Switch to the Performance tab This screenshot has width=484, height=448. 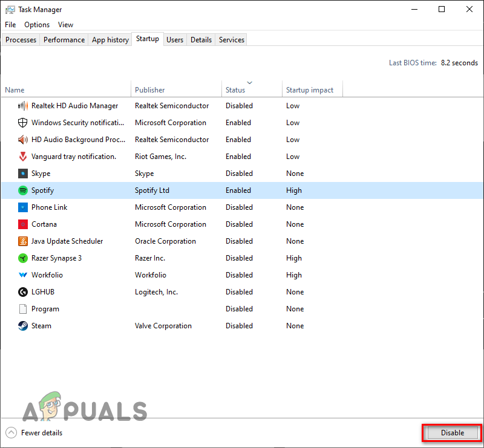(x=64, y=39)
